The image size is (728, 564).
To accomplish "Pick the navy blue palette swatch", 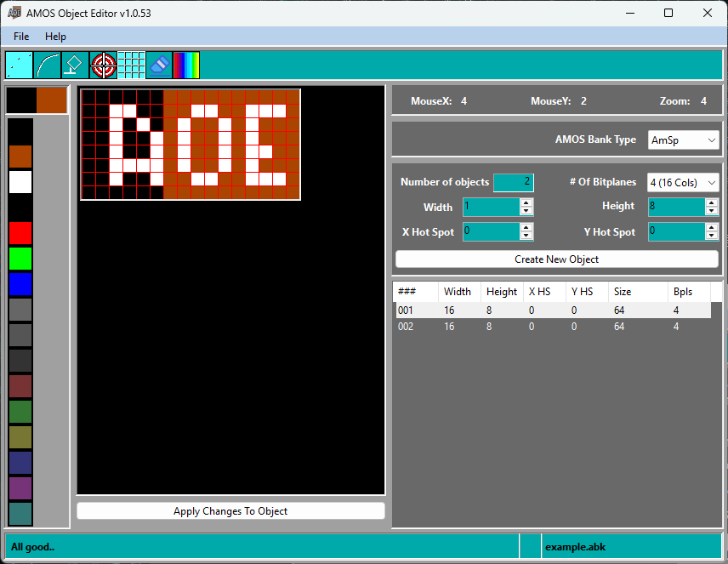I will click(20, 463).
